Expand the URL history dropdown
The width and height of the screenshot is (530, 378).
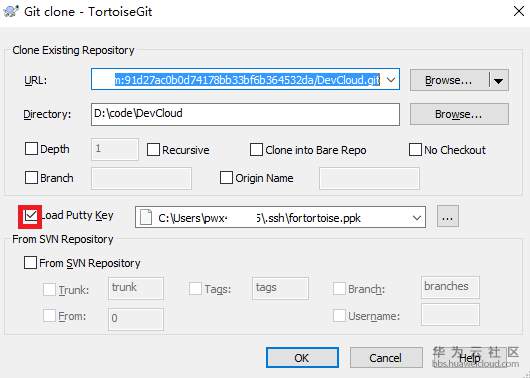391,80
